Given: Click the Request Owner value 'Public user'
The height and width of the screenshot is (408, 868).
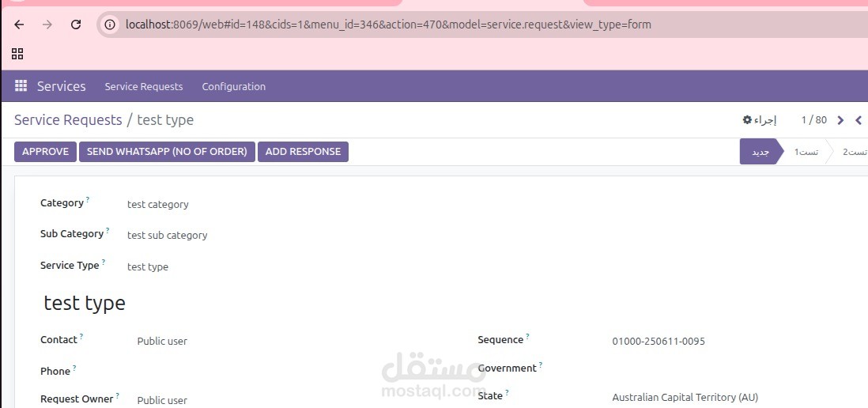Looking at the screenshot, I should click(x=162, y=400).
